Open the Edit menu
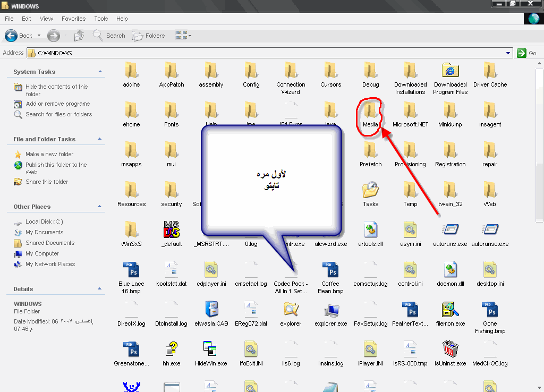The image size is (544, 392). (27, 19)
